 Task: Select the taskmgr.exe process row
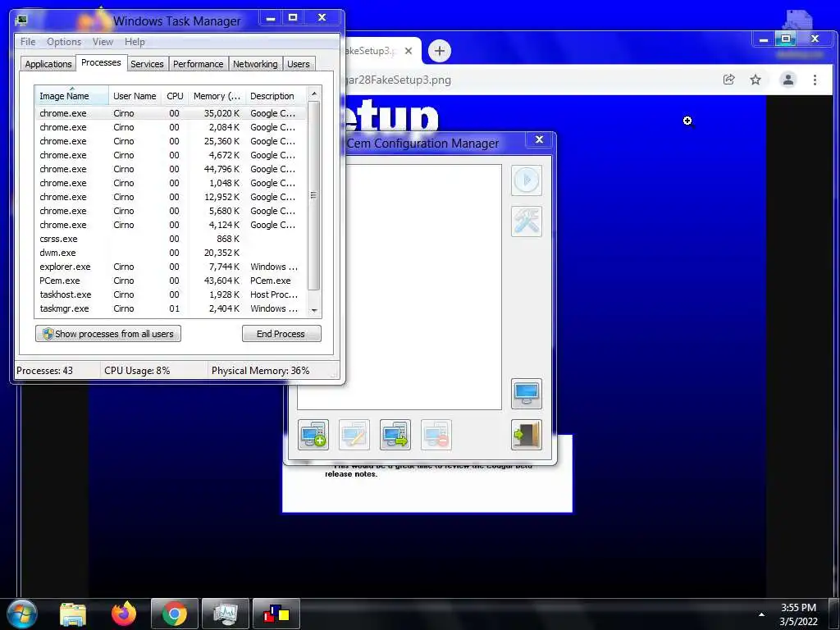[x=171, y=308]
